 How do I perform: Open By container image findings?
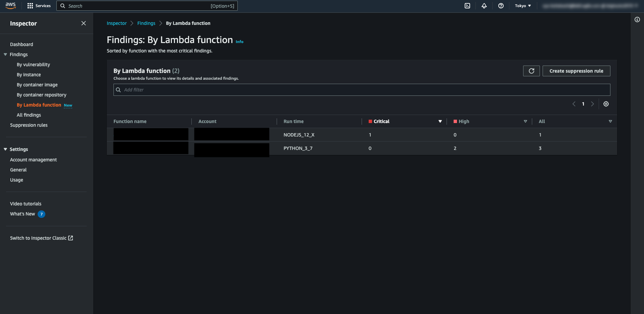[x=37, y=85]
